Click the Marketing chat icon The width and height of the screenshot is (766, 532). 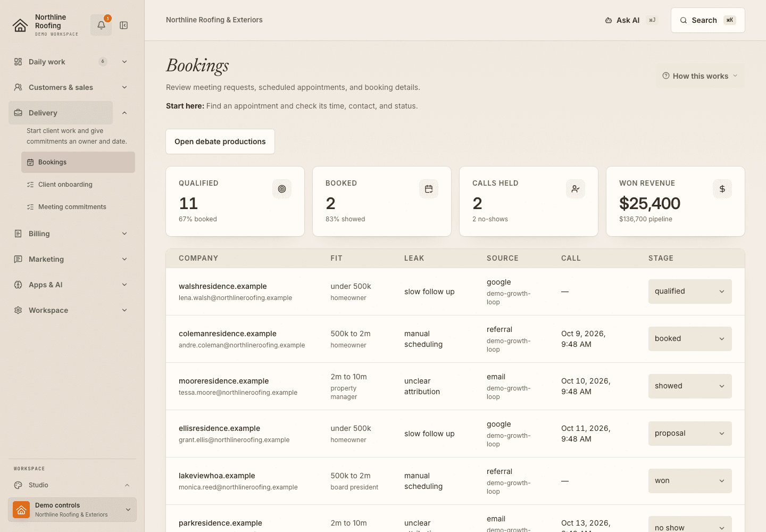[18, 259]
